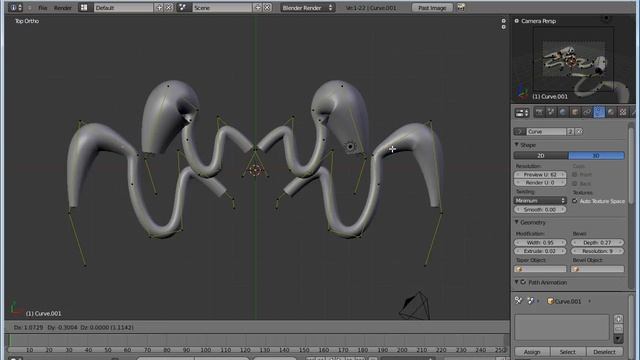Click the material Select button

pos(568,352)
